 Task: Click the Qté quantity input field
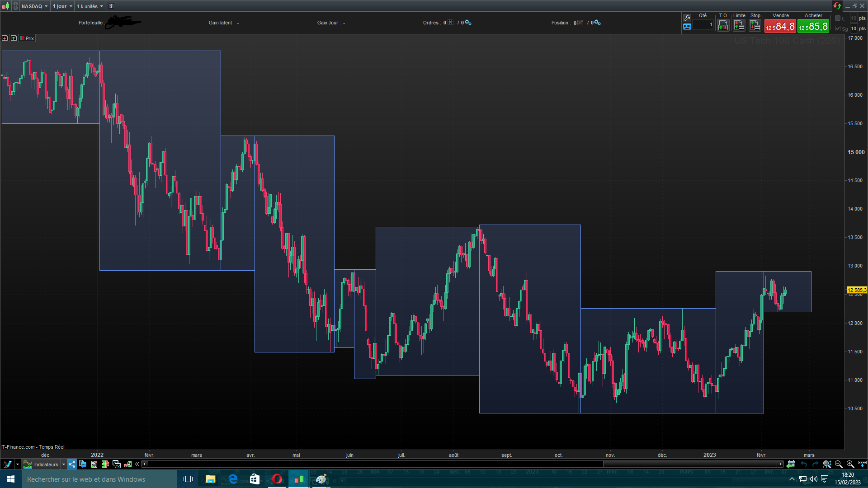pyautogui.click(x=703, y=25)
